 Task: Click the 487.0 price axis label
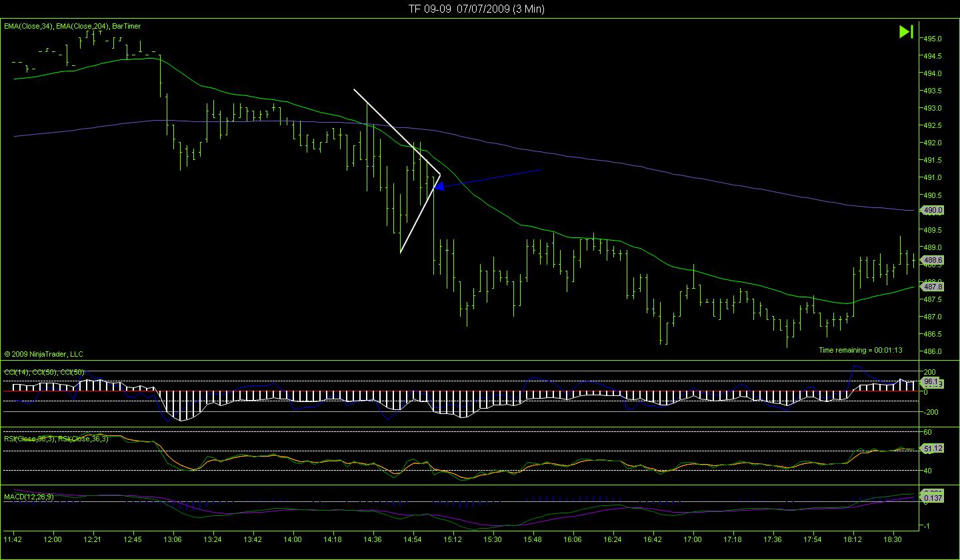point(933,317)
